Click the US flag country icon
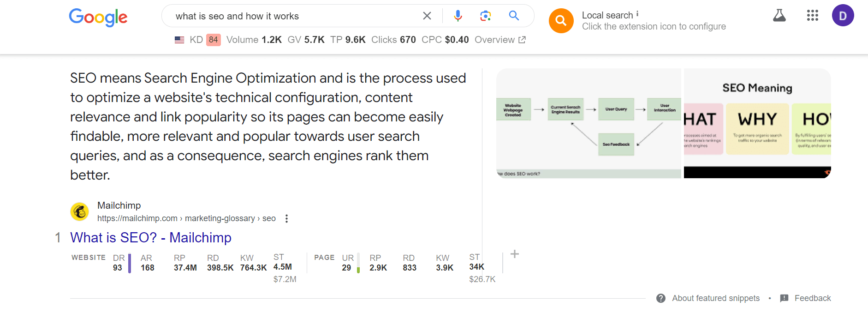This screenshot has width=868, height=313. click(179, 40)
